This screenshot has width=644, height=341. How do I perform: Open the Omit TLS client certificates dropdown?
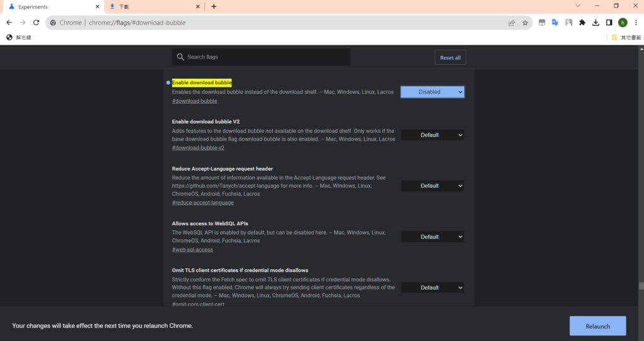coord(433,288)
